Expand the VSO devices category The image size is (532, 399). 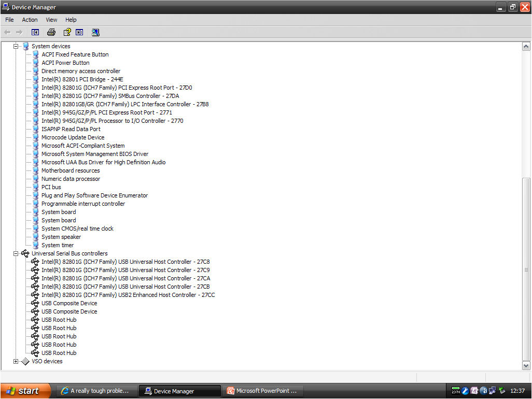point(16,361)
